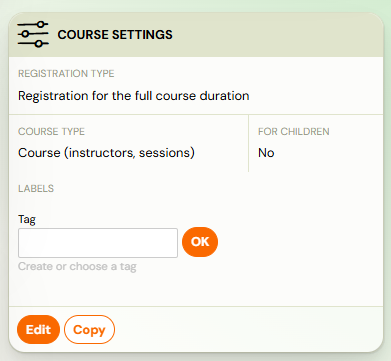Select the 'Course (instructors, sessions)' value

click(x=106, y=153)
